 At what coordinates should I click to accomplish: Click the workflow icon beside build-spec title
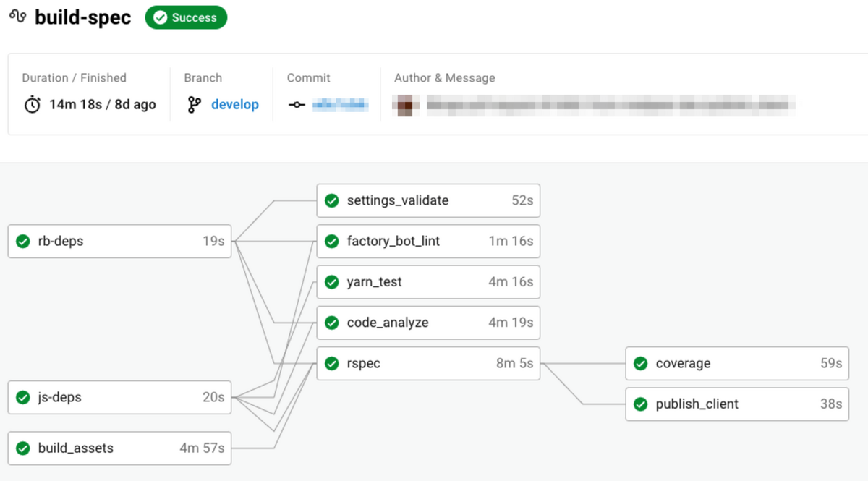point(17,17)
